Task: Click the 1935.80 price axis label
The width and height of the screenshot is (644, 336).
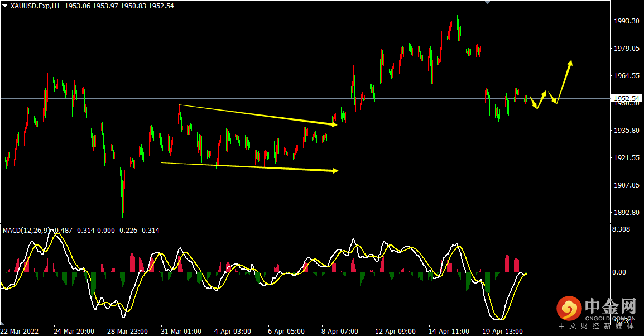Action: click(x=626, y=130)
